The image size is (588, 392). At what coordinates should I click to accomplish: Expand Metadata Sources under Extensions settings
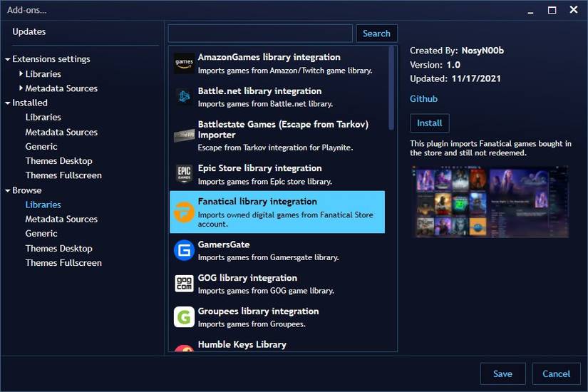[21, 88]
